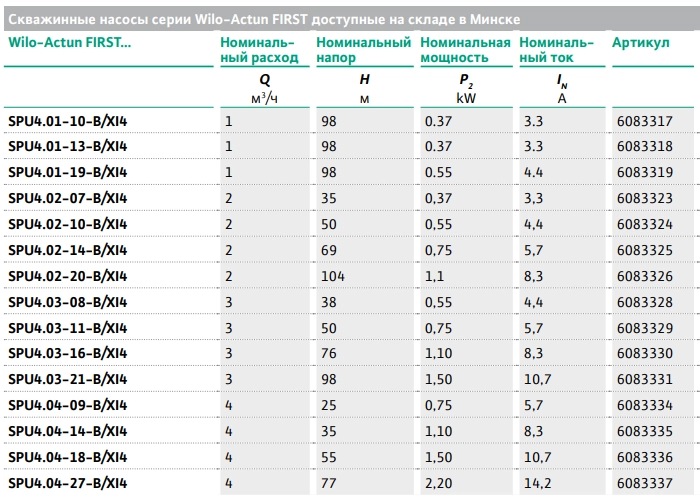Click the Номинальная мощность header
Viewport: 700px width, 502px height.
coord(466,51)
